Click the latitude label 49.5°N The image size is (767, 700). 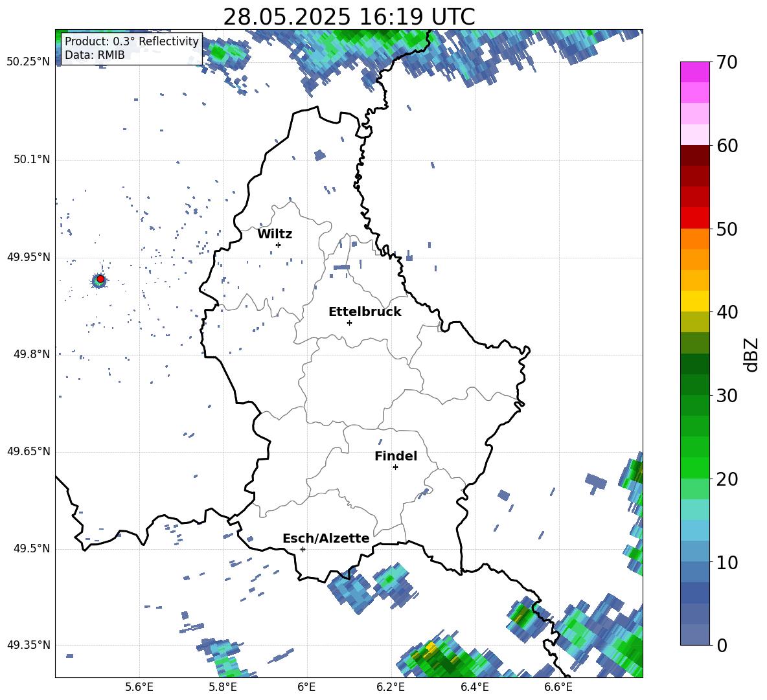[x=32, y=548]
